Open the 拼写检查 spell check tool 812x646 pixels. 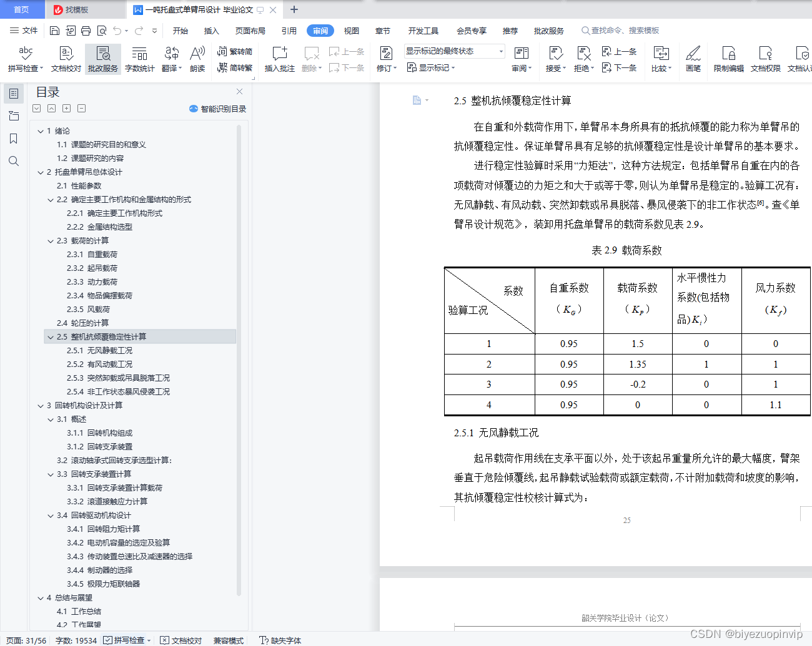[26, 59]
